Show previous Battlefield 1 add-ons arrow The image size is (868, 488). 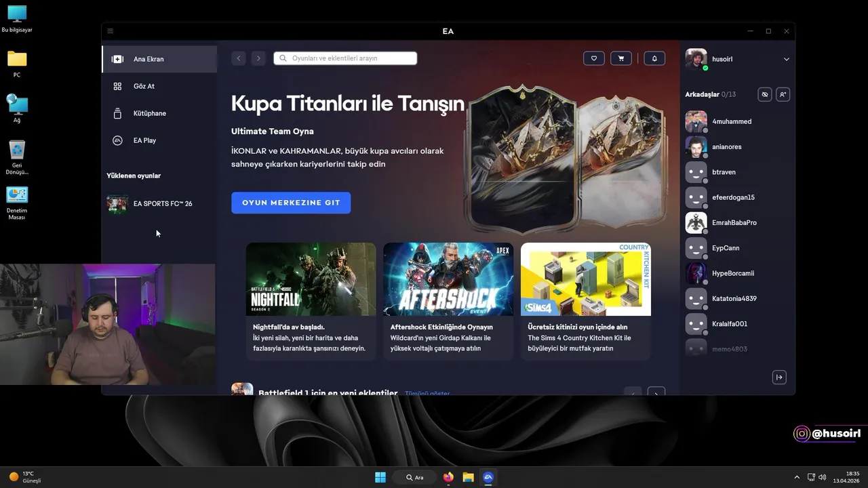633,392
